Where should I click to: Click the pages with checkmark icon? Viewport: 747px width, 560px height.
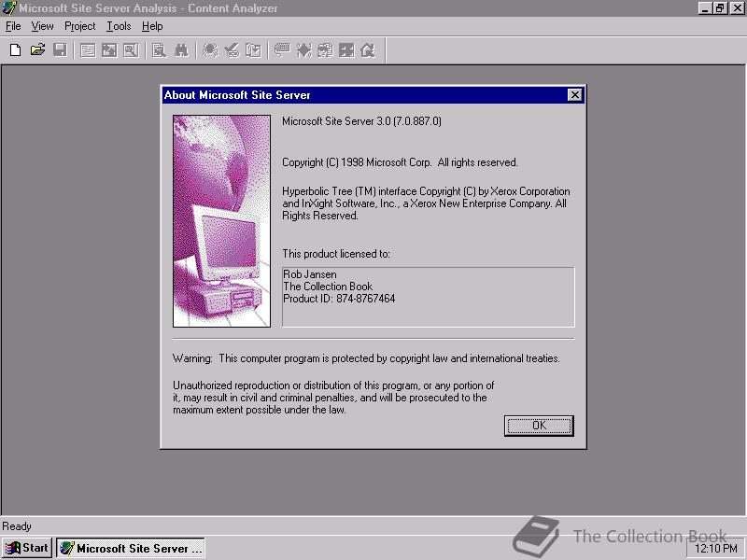pyautogui.click(x=253, y=50)
